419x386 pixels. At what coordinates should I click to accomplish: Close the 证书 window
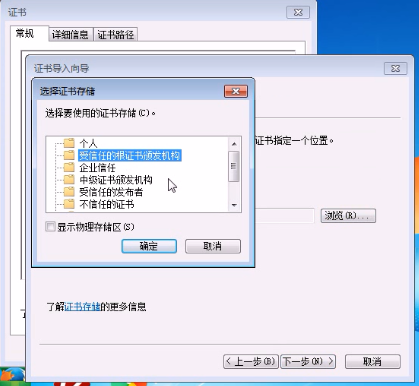tap(298, 12)
